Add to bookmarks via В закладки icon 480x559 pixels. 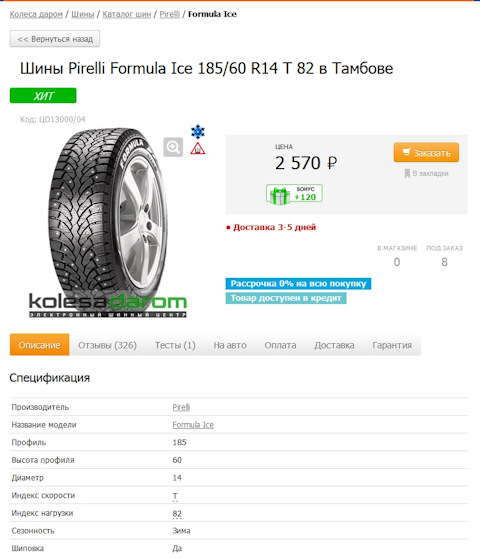[x=407, y=174]
